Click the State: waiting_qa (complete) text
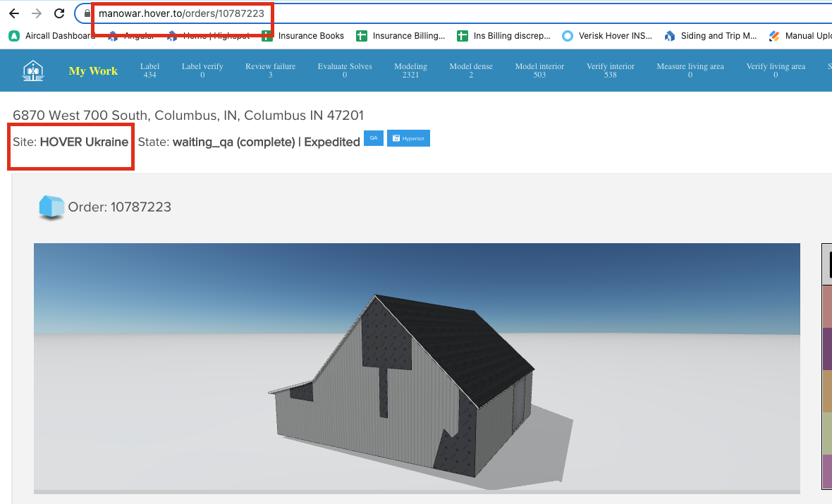The image size is (832, 504). pyautogui.click(x=216, y=142)
